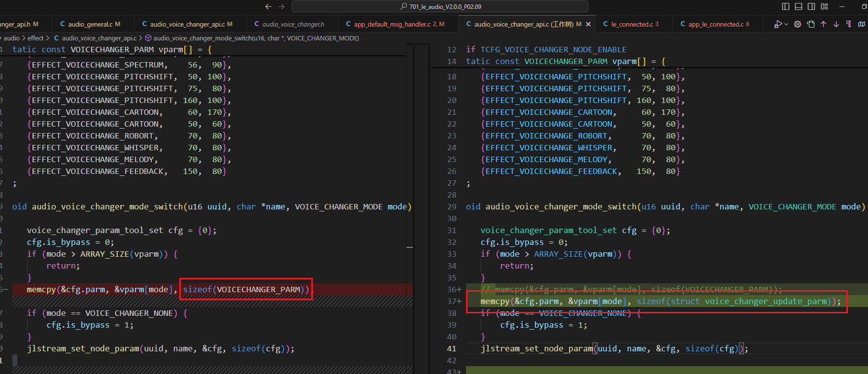Image resolution: width=868 pixels, height=374 pixels.
Task: Click the cube symbol icon in the breadcrumb
Action: coord(148,38)
